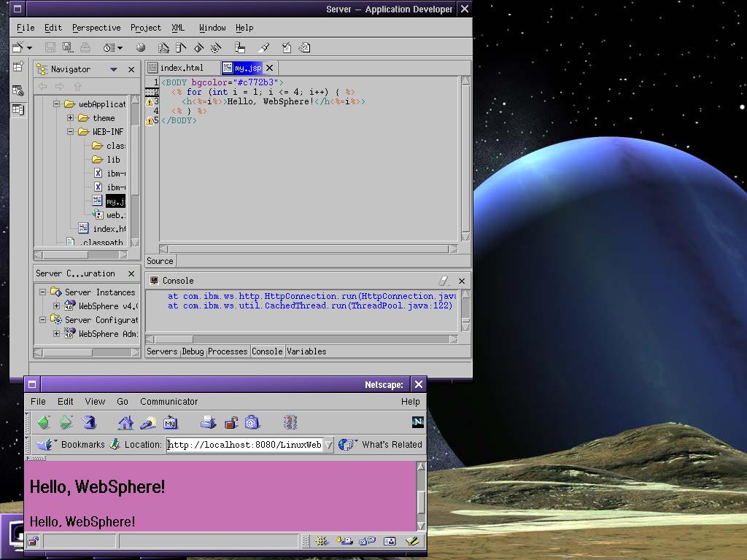747x560 pixels.
Task: Click Netscape Back green arrow icon
Action: click(x=44, y=422)
